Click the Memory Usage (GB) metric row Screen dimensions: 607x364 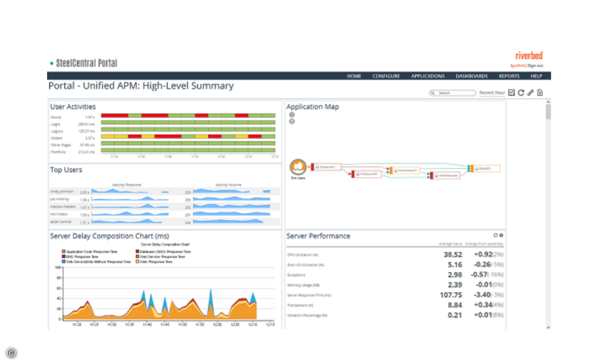pyautogui.click(x=396, y=285)
